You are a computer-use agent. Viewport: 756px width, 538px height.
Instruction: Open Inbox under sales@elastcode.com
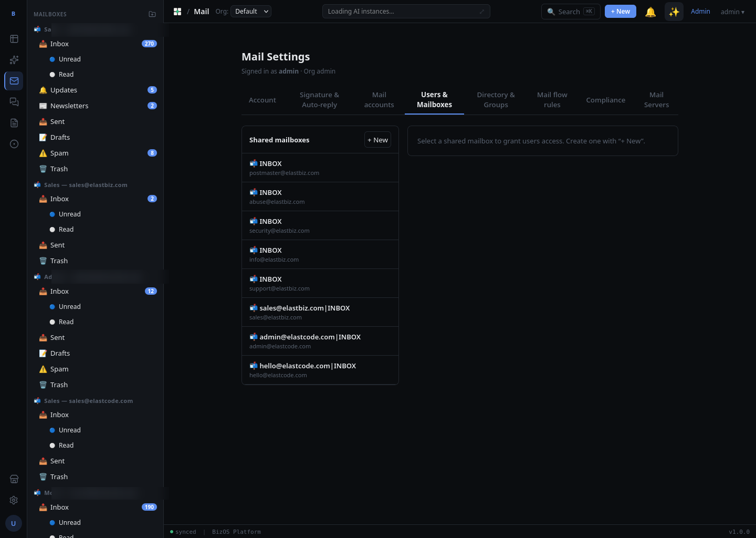coord(95,415)
